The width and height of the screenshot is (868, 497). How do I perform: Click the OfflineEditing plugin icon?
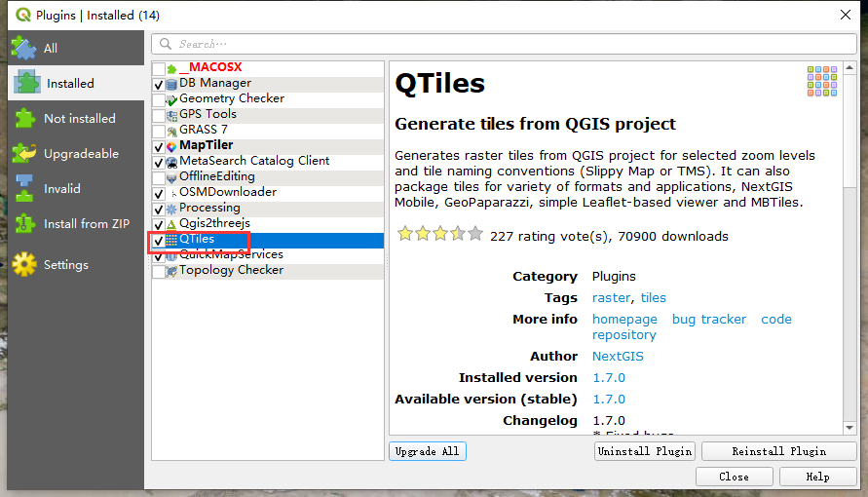171,177
